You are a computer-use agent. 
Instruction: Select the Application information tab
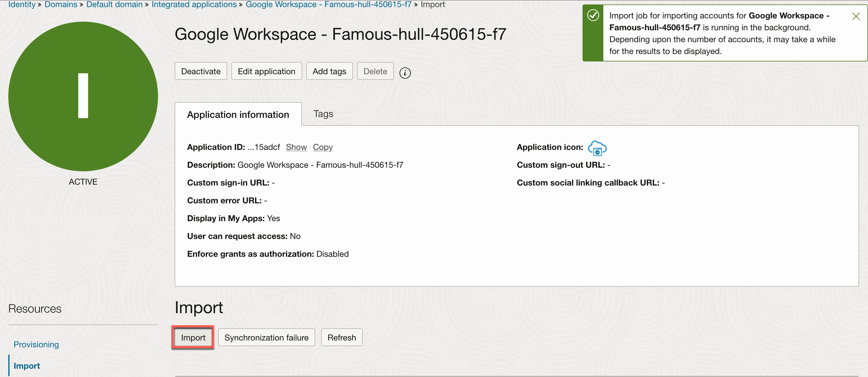tap(238, 115)
